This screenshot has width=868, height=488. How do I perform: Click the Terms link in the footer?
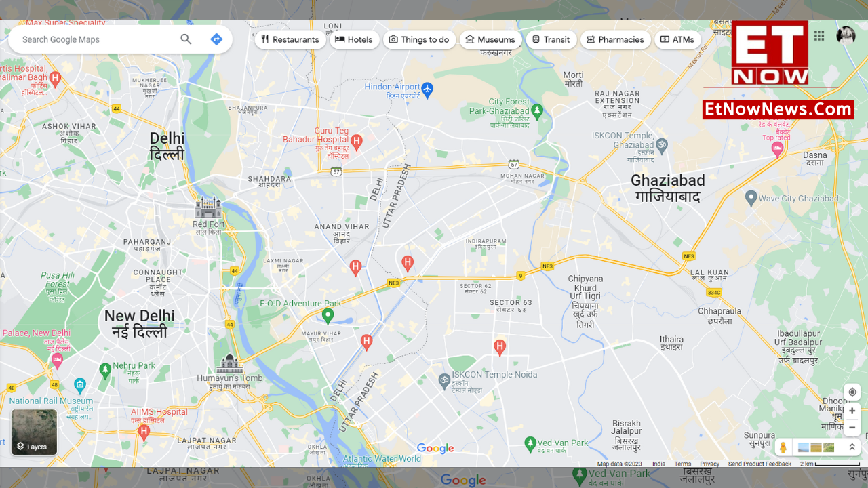(x=682, y=464)
